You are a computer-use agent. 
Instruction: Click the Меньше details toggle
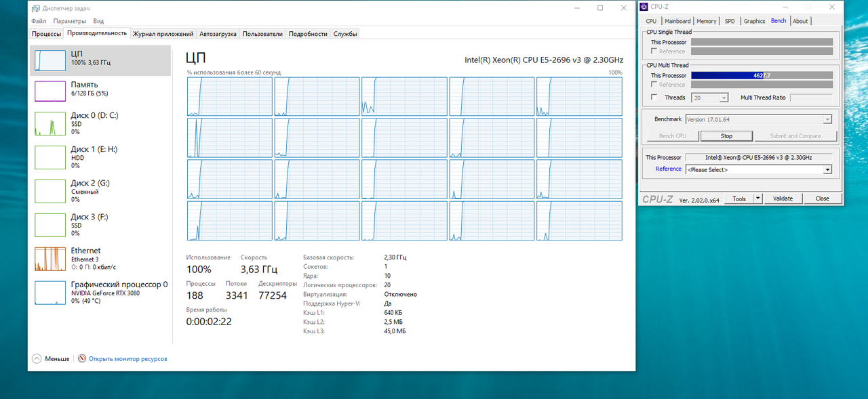click(57, 359)
